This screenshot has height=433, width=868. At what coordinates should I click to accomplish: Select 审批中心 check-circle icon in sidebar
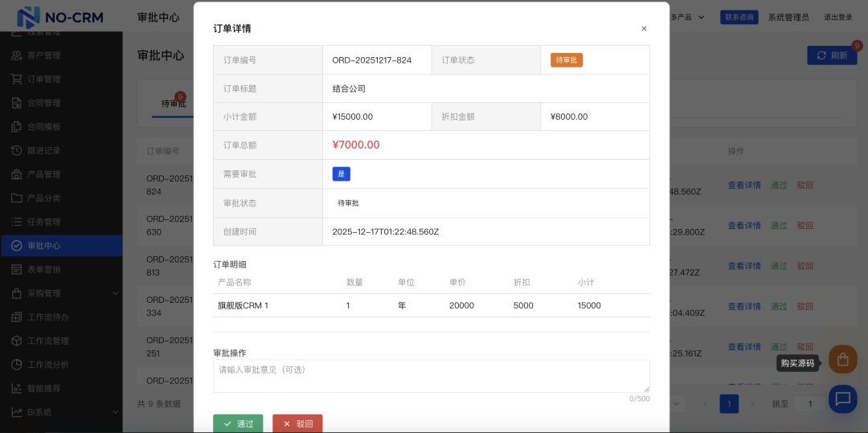[x=17, y=246]
